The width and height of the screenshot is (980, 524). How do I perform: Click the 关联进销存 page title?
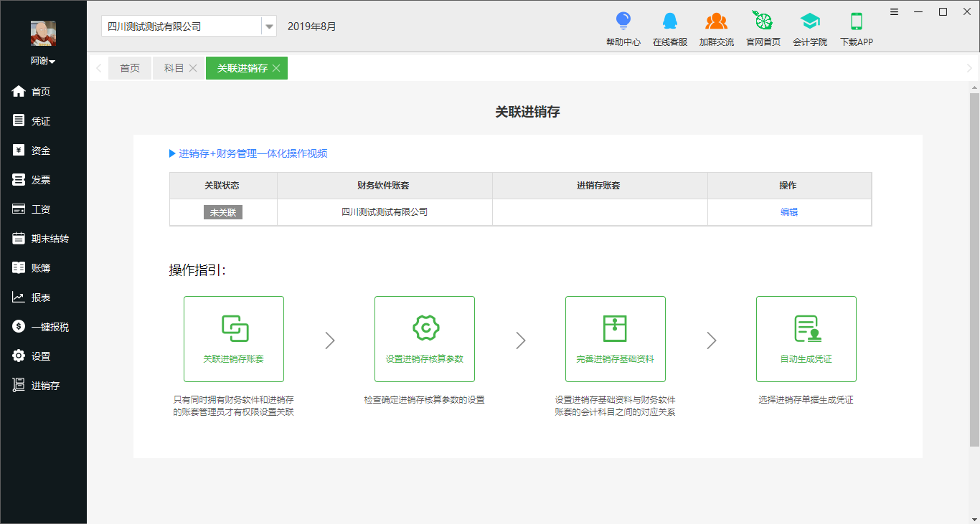click(x=528, y=112)
